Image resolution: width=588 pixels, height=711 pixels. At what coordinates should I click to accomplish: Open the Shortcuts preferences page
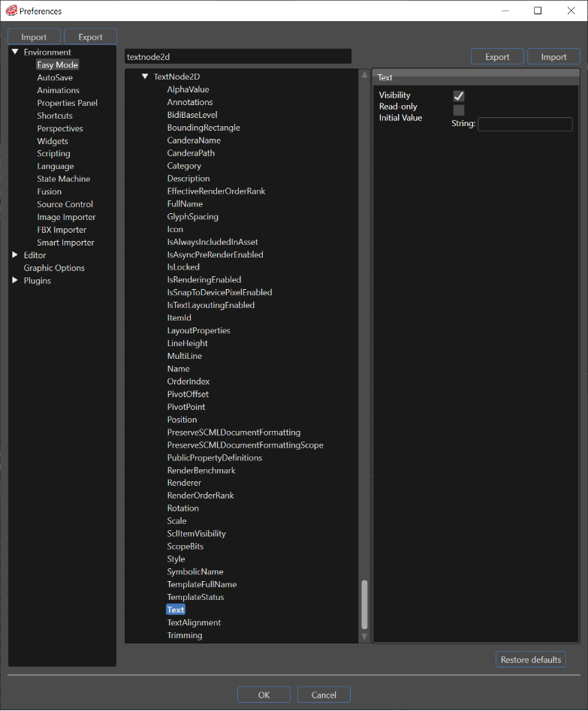(x=54, y=116)
